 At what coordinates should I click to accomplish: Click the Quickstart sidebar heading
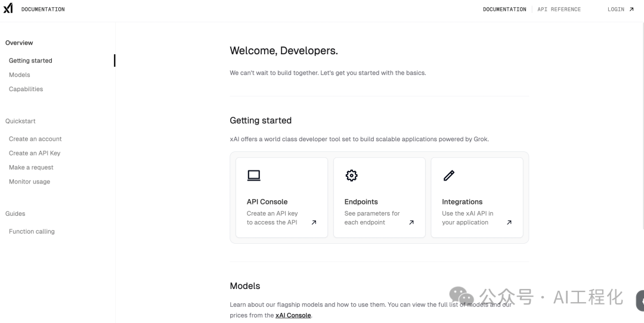click(x=20, y=121)
